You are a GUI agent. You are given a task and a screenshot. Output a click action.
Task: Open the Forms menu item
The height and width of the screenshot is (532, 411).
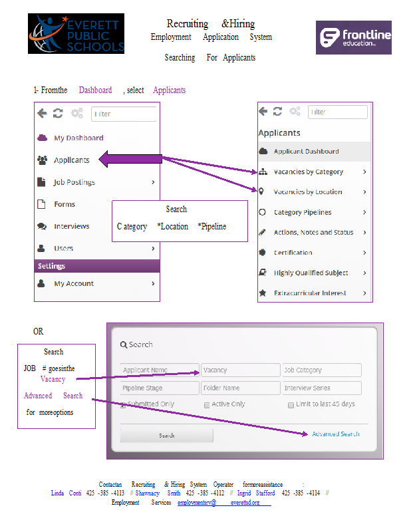(x=65, y=204)
